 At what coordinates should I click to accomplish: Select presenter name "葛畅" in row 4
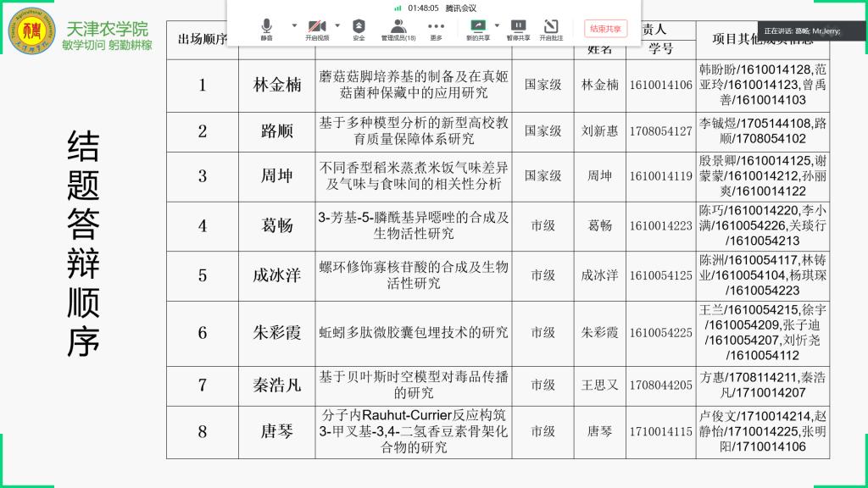(277, 225)
